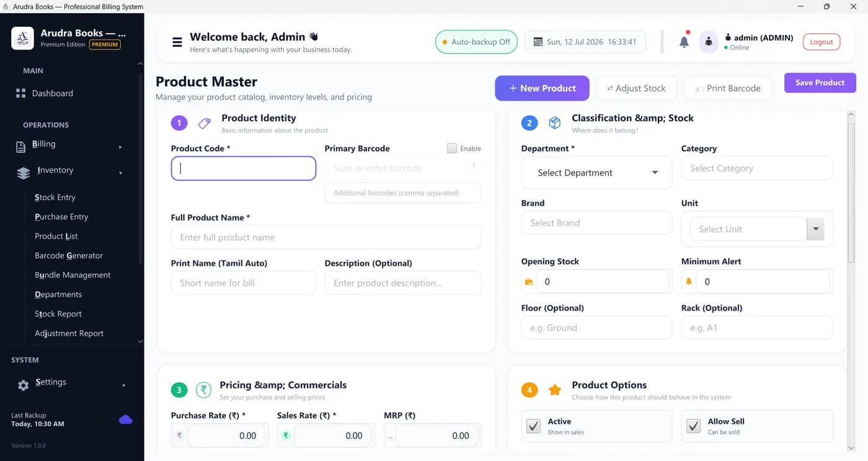The height and width of the screenshot is (461, 868).
Task: Open the Select Department dropdown
Action: tap(596, 172)
